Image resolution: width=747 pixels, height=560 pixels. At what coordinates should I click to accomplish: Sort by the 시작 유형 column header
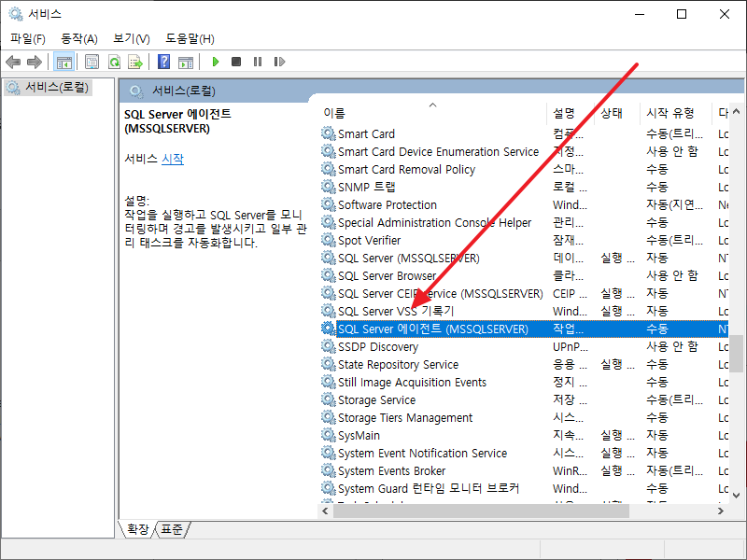(670, 112)
